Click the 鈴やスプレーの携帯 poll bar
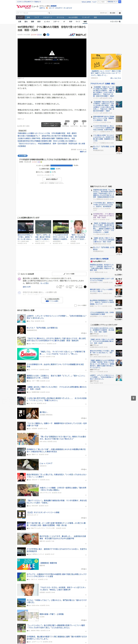This screenshot has width=138, height=644. point(51,172)
